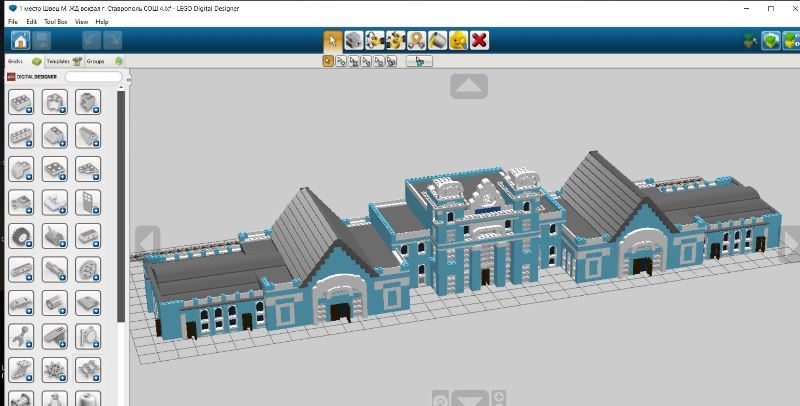Select the Hide bricks minifigure-head tool
The width and height of the screenshot is (800, 406).
coord(459,41)
